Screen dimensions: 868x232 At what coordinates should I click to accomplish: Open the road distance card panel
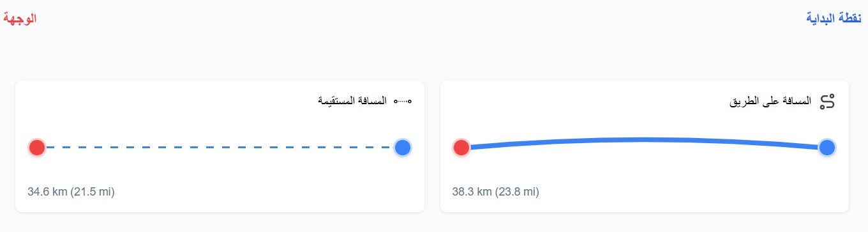[x=645, y=146]
